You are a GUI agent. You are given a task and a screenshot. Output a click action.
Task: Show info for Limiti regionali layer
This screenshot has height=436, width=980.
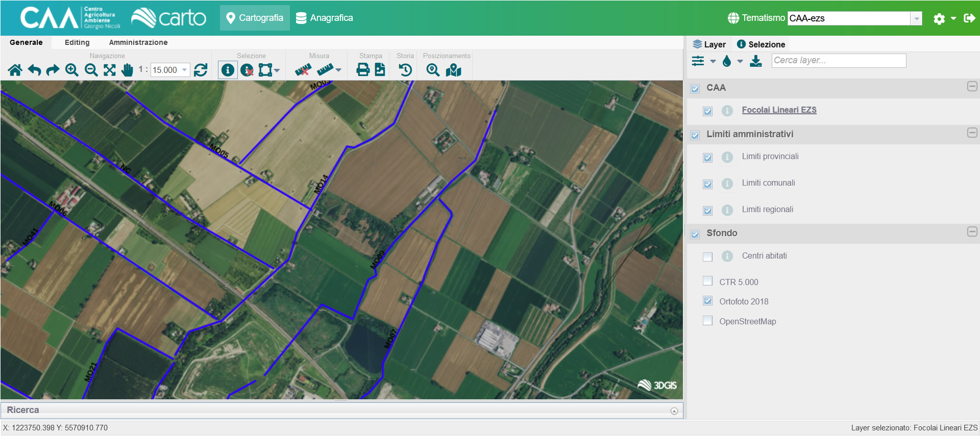tap(727, 210)
